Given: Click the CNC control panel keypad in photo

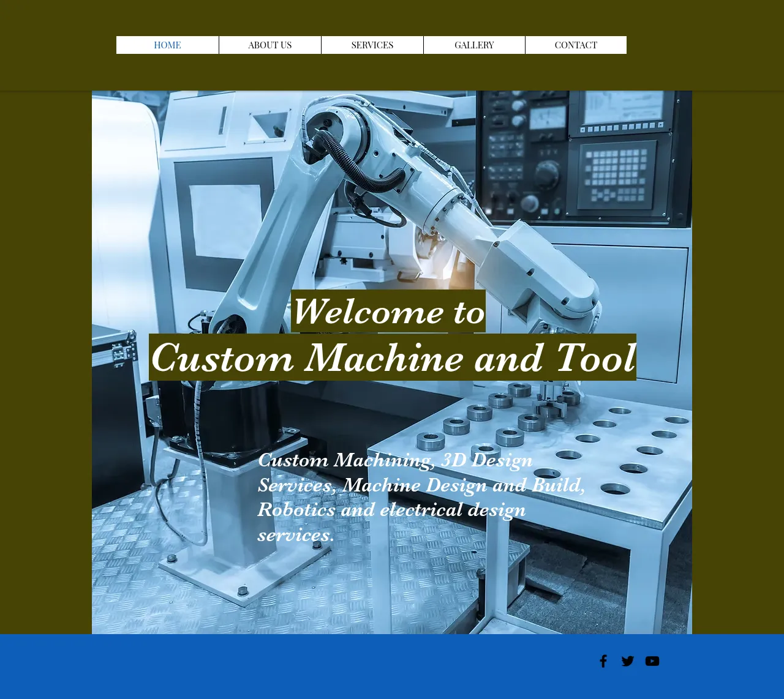Looking at the screenshot, I should 617,174.
